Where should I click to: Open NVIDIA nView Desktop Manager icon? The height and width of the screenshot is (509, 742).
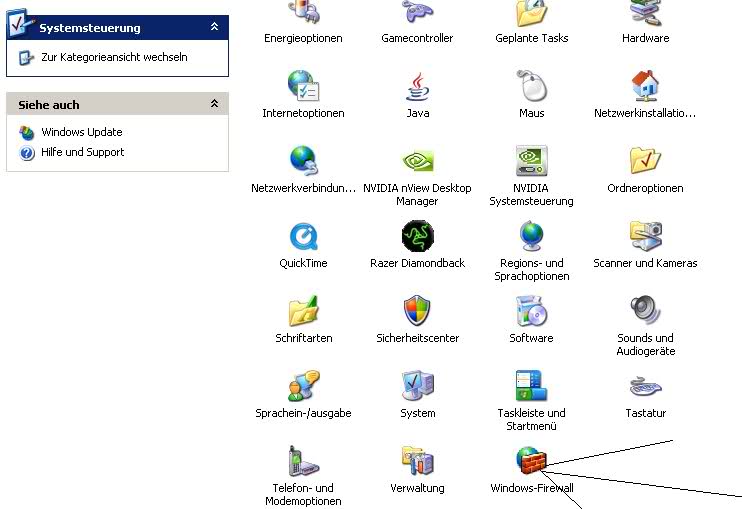417,161
